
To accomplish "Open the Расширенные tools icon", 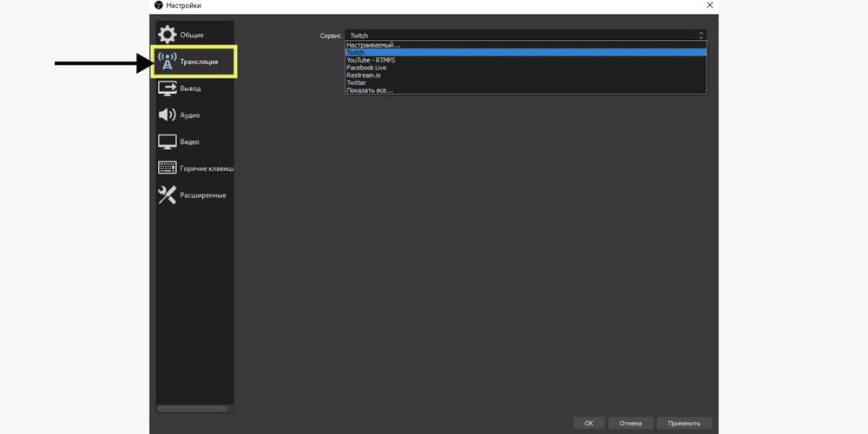I will (x=168, y=194).
